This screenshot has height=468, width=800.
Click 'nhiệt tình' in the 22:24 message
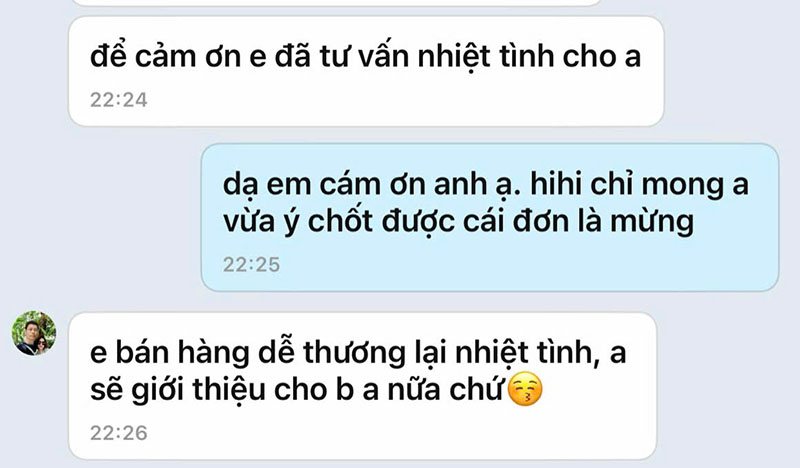[x=486, y=57]
